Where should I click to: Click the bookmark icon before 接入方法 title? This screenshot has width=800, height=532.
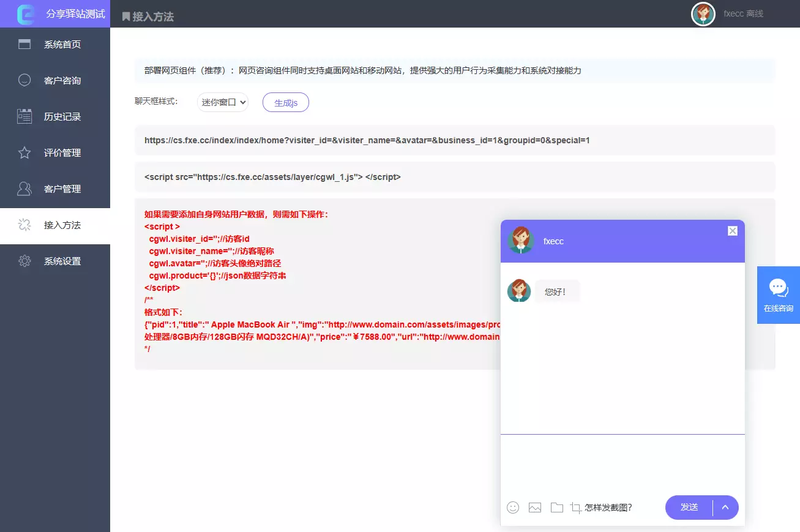(126, 17)
